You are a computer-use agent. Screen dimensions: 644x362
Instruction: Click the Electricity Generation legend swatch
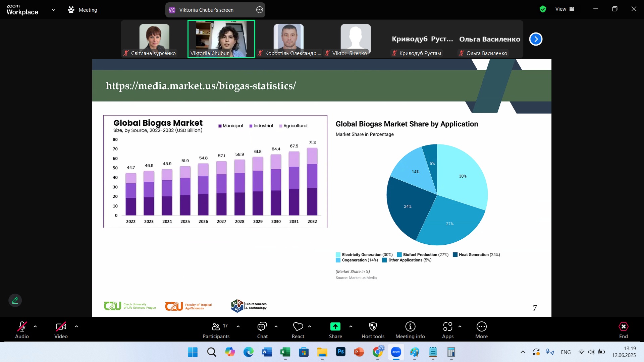pyautogui.click(x=338, y=255)
